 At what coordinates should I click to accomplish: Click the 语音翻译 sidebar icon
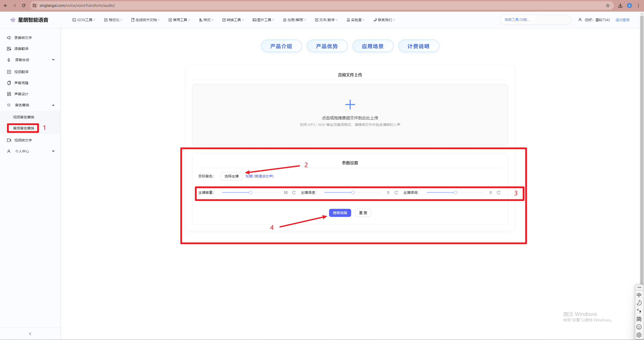[9, 49]
